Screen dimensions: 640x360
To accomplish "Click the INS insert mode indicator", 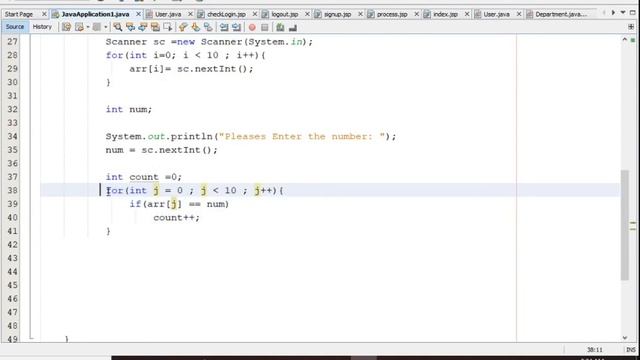I will point(631,350).
